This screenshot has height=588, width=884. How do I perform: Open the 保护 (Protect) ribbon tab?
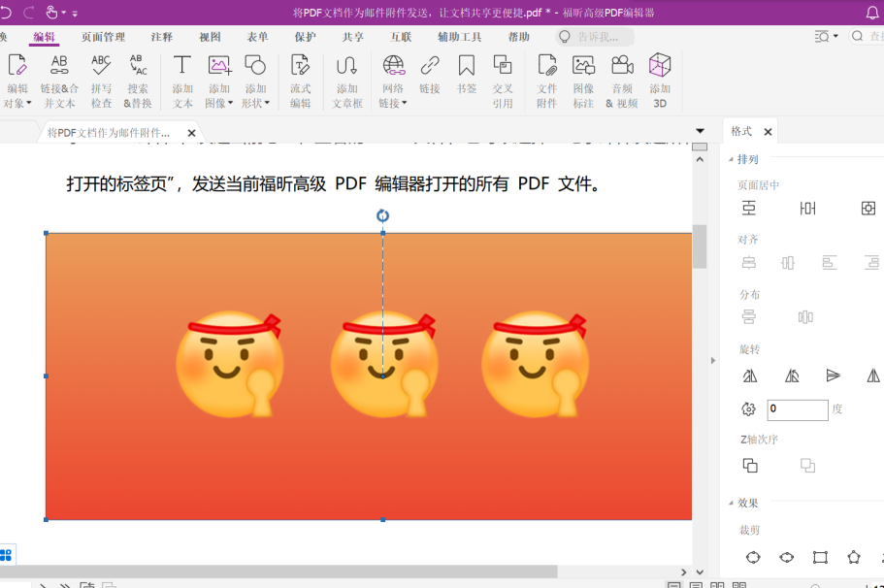[305, 37]
